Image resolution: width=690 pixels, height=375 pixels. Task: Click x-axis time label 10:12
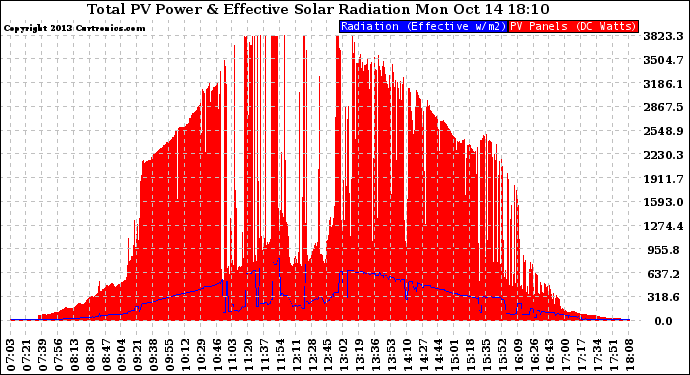point(185,355)
